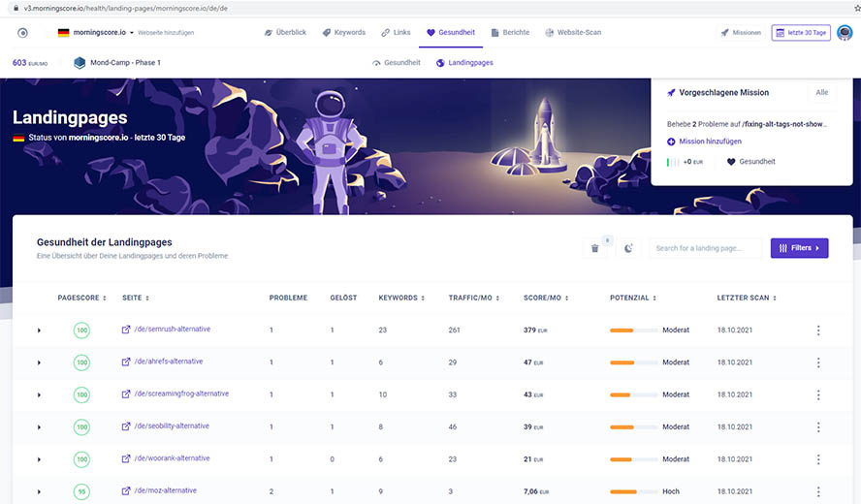Viewport: 861px width, 504px height.
Task: Click the 603 EUR/MO score value
Action: (x=30, y=63)
